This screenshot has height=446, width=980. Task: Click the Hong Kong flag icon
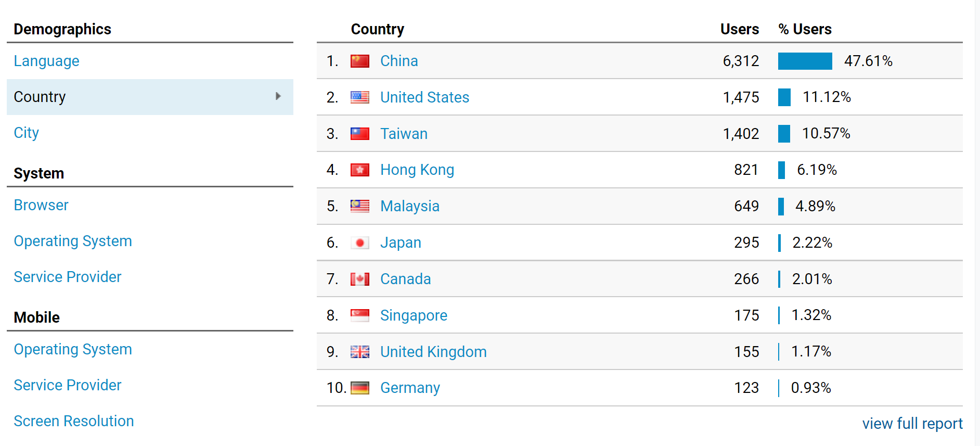pos(359,170)
